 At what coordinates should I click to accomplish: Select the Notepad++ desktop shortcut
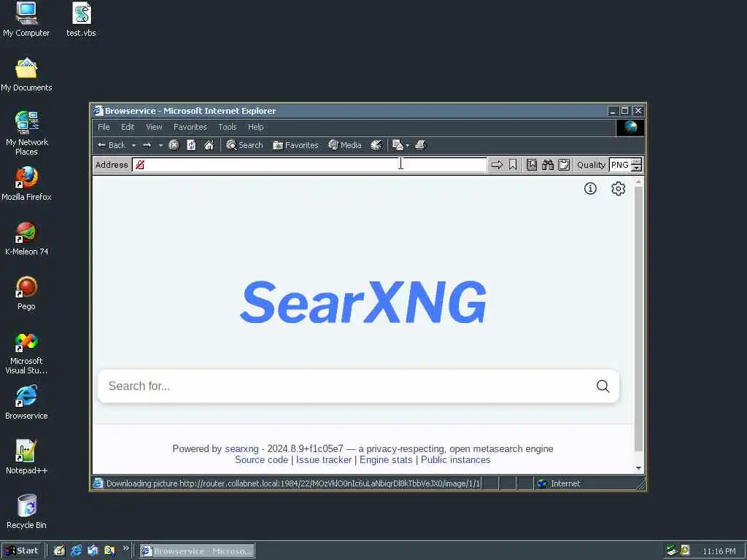coord(26,458)
